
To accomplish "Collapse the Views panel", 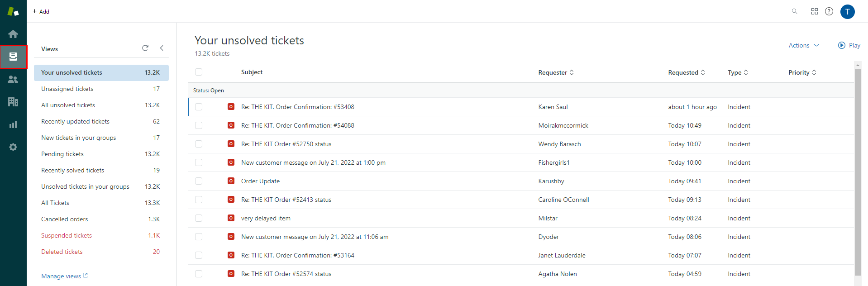I will 162,48.
